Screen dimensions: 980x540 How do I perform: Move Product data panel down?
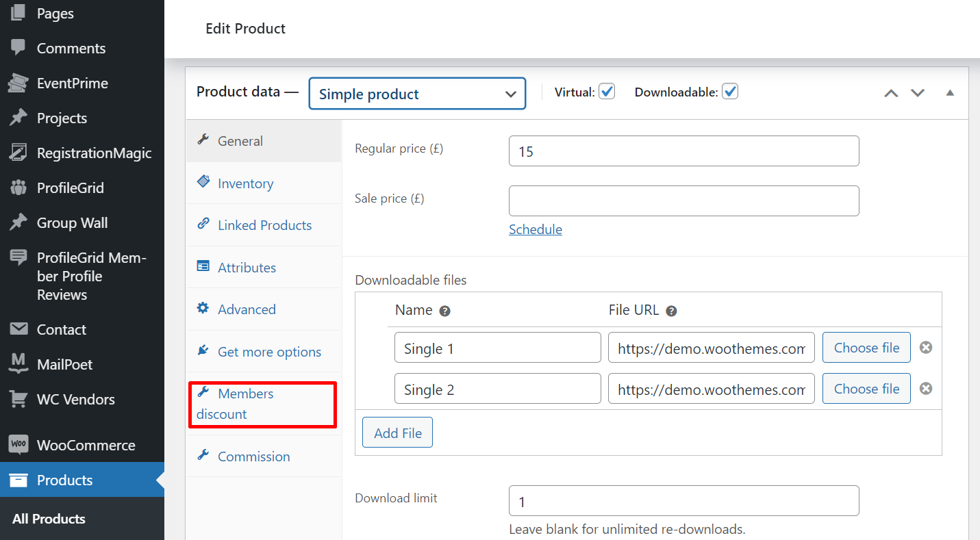pos(918,93)
